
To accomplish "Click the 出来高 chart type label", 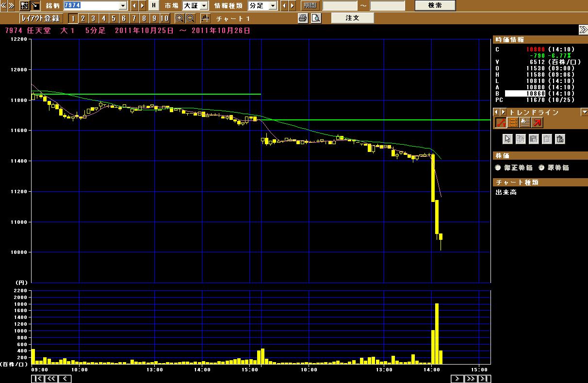I will click(506, 193).
